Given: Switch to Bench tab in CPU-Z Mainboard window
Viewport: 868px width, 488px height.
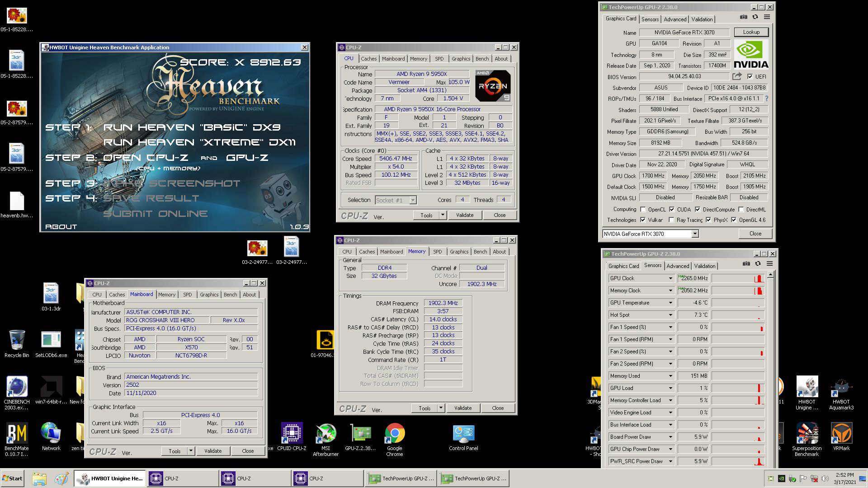Looking at the screenshot, I should click(230, 295).
